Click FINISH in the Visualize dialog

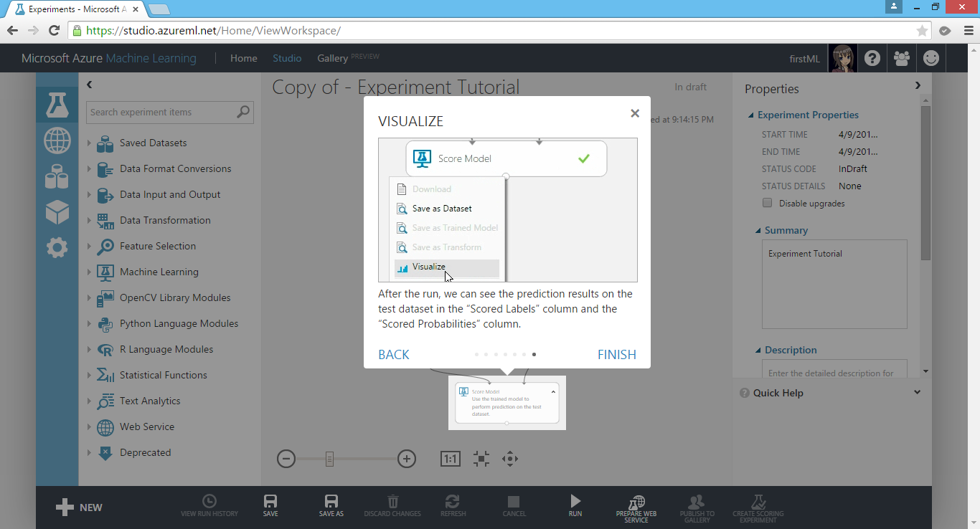617,354
